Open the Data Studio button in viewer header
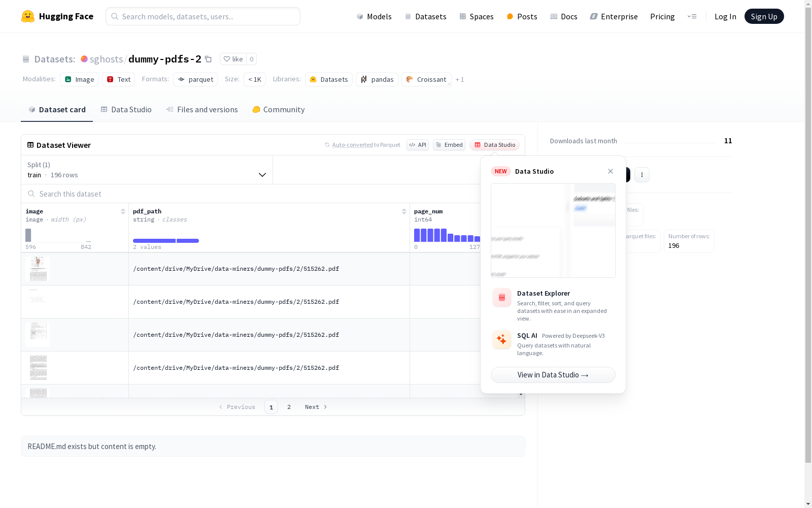The image size is (812, 508). pos(495,145)
